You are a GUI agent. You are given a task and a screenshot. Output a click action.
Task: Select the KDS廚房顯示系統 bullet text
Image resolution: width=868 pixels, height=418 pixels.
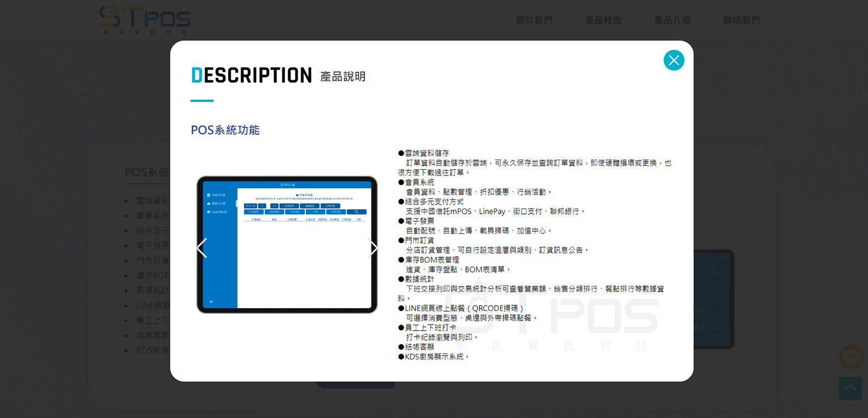[x=433, y=357]
